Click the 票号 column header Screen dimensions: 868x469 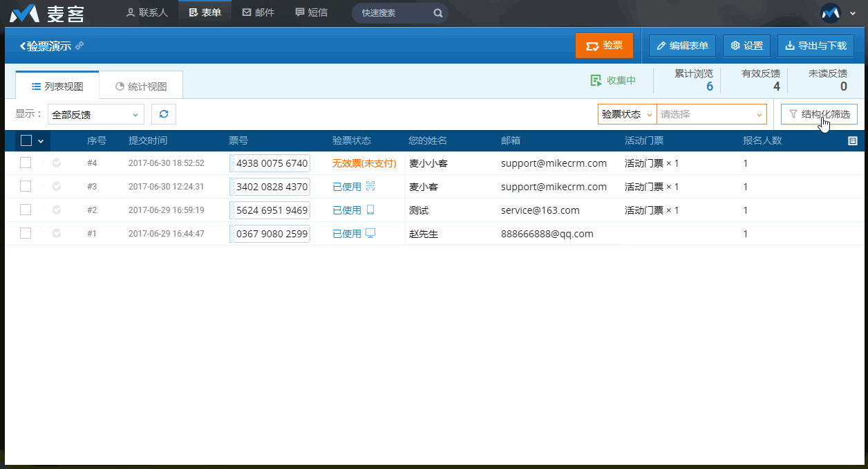coord(238,140)
